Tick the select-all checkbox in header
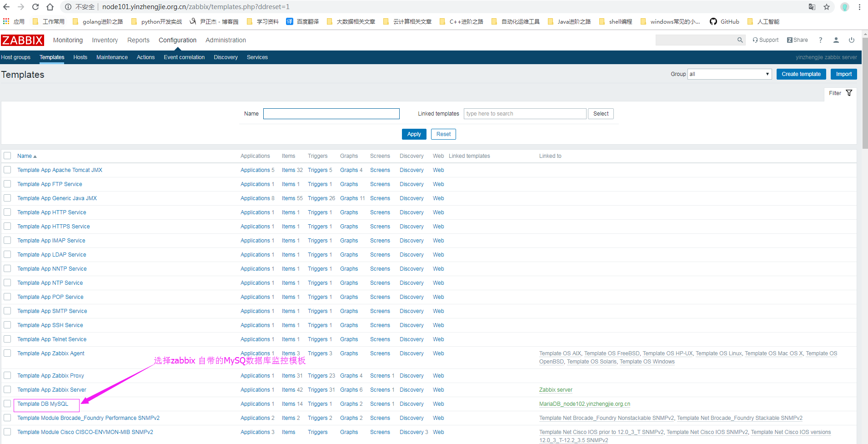868x444 pixels. pyautogui.click(x=7, y=156)
